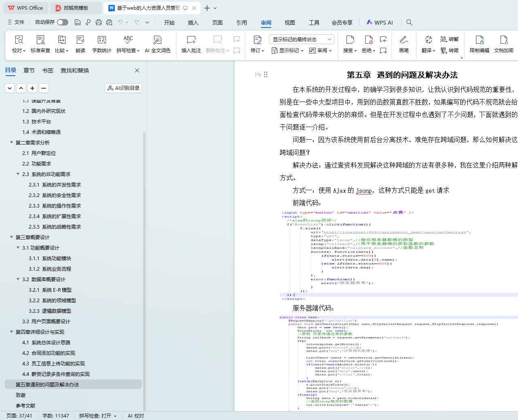Open the search magnifier beside WPS AI
The image size is (518, 420).
(409, 23)
